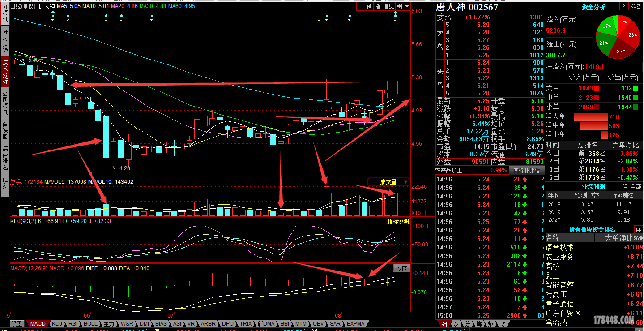Select the OBV indicator tab
This screenshot has width=644, height=331.
pos(318,323)
